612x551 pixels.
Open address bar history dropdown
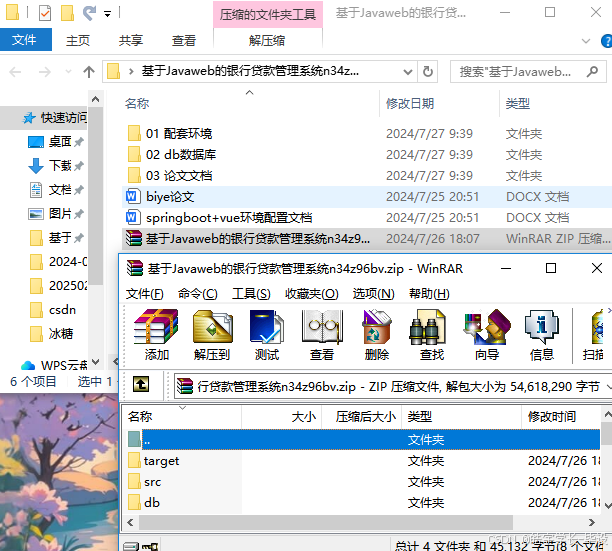408,72
